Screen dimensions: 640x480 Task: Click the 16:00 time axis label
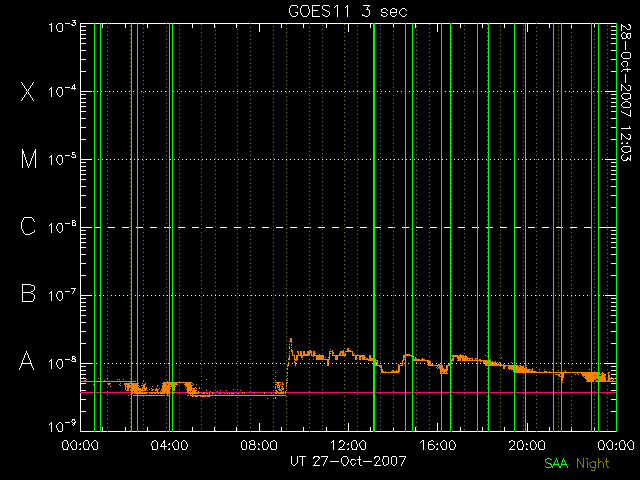point(438,445)
